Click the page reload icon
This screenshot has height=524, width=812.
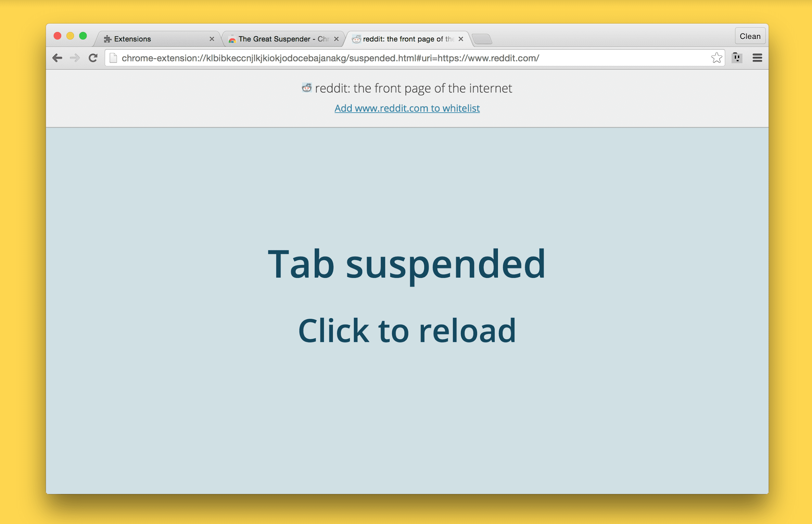point(93,58)
